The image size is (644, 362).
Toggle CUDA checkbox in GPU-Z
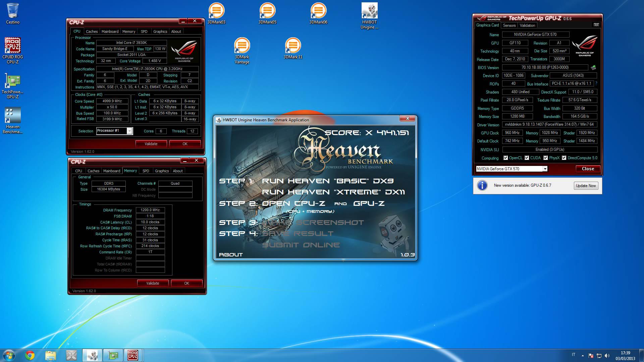pyautogui.click(x=527, y=158)
